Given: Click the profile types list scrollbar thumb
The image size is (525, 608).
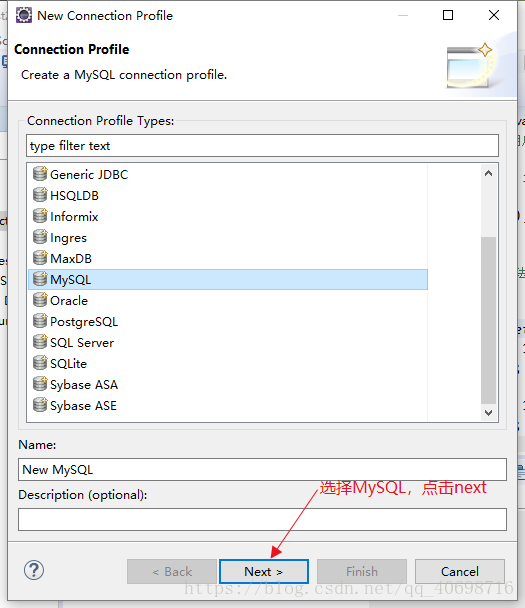Looking at the screenshot, I should coord(489,320).
